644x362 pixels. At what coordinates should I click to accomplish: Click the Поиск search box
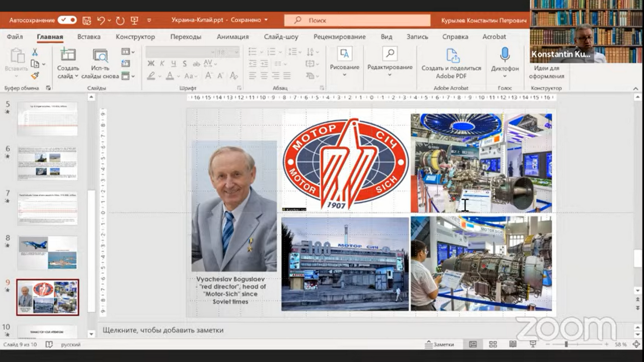pos(357,20)
